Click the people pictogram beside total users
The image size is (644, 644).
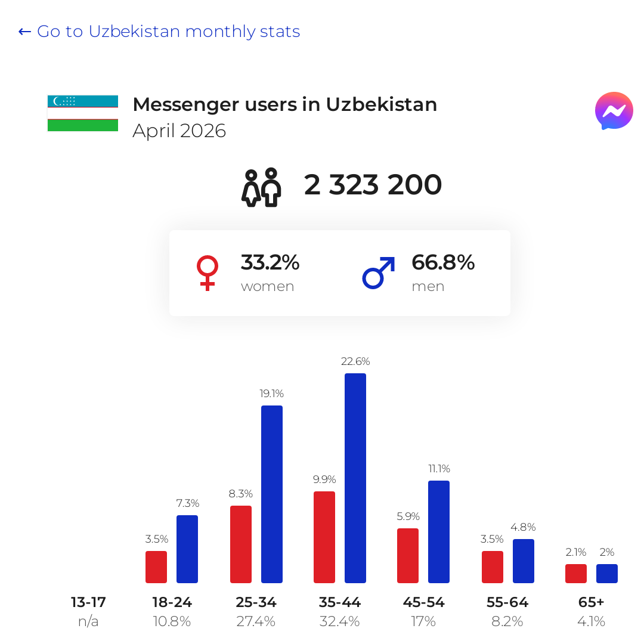pos(261,187)
